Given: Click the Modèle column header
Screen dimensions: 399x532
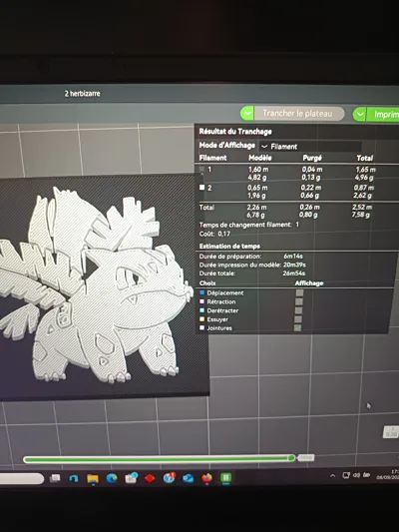Looking at the screenshot, I should (x=260, y=158).
